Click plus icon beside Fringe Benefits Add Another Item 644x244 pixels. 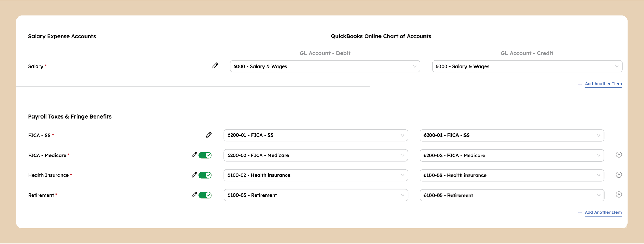[580, 213]
